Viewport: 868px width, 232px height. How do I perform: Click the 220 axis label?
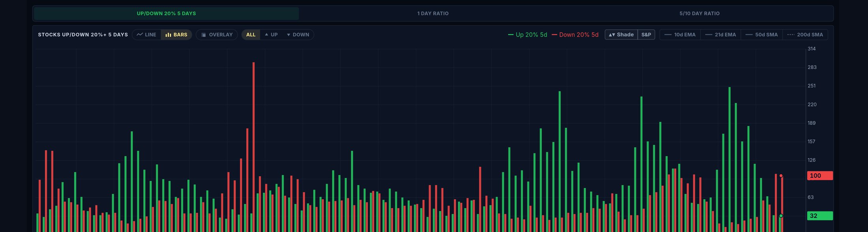(x=812, y=104)
